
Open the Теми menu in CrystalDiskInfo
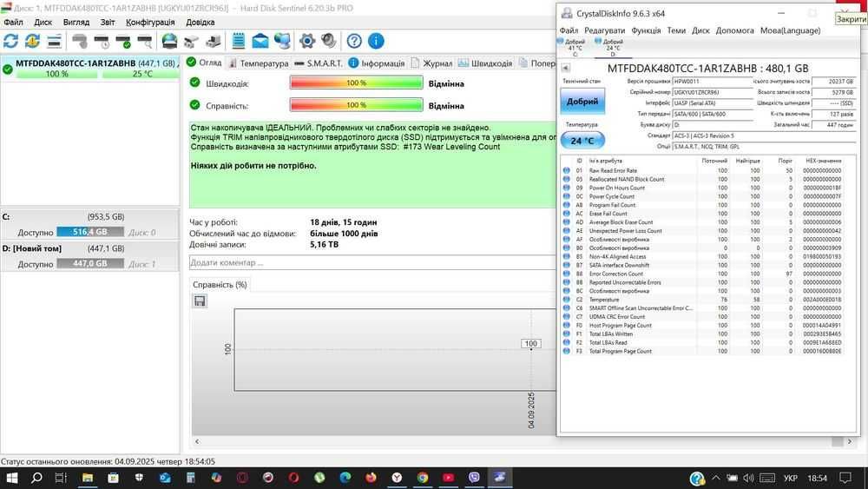676,30
